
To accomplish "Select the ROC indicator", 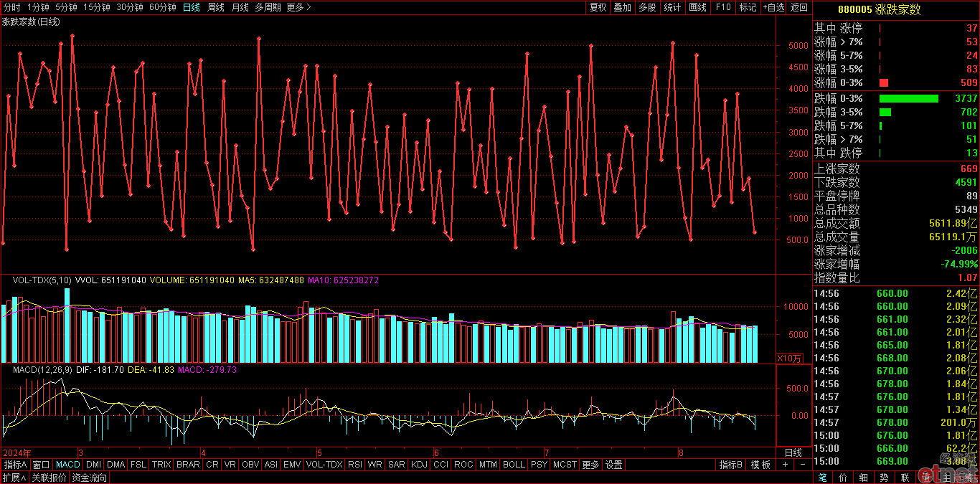I will pyautogui.click(x=464, y=465).
